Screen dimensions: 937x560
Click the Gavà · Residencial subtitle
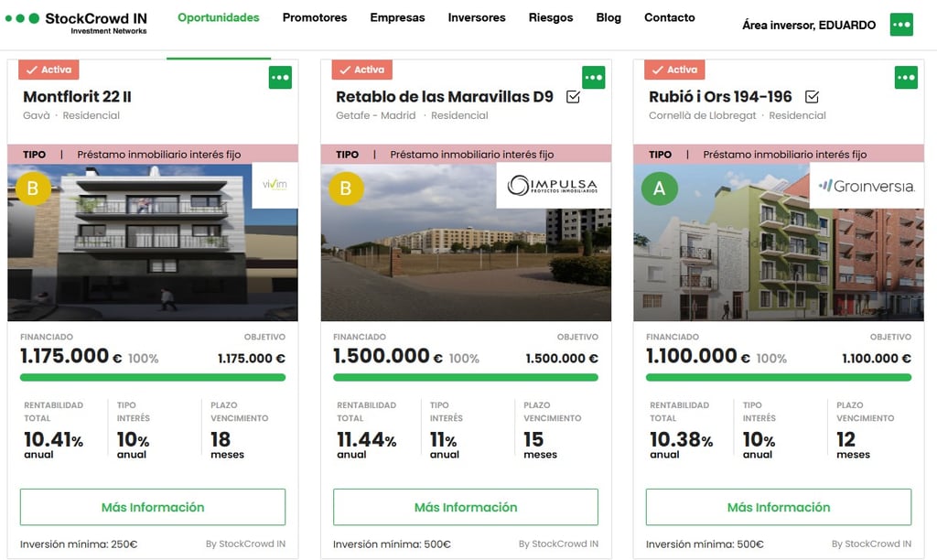pyautogui.click(x=71, y=115)
